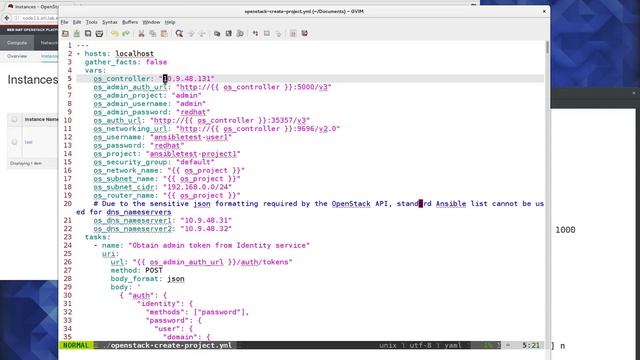640x360 pixels.
Task: Open the test instance link
Action: pos(28,142)
